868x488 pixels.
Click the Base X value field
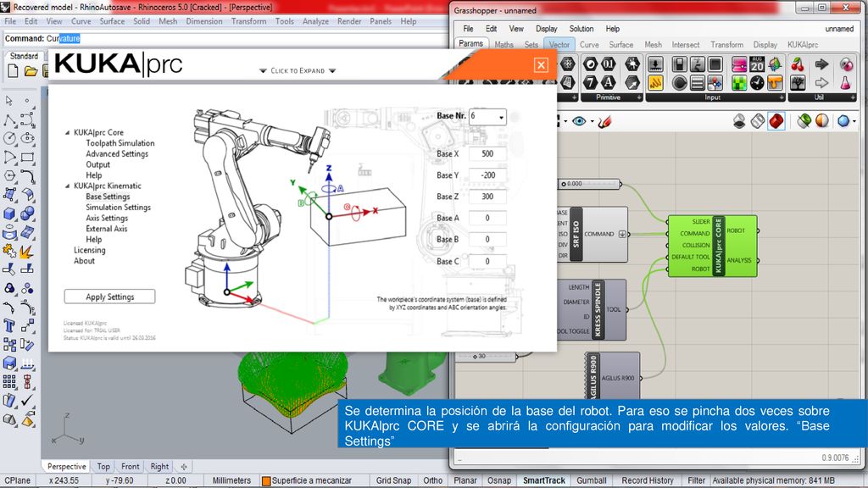(487, 154)
